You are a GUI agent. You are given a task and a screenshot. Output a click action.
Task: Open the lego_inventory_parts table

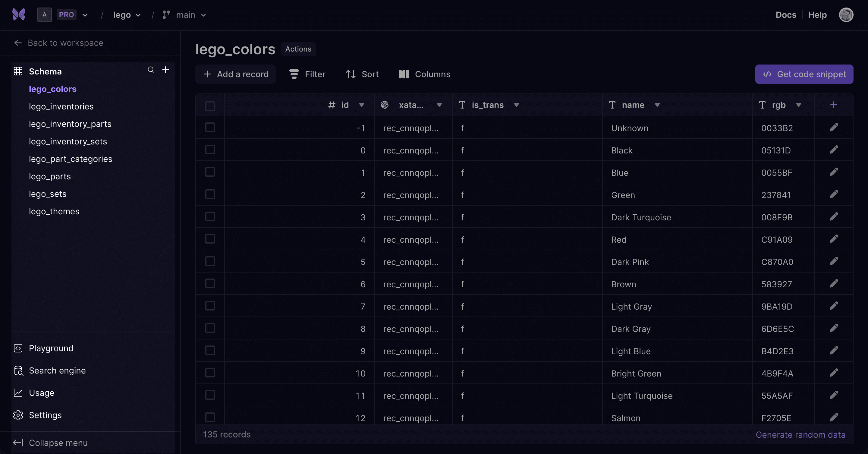pos(70,124)
